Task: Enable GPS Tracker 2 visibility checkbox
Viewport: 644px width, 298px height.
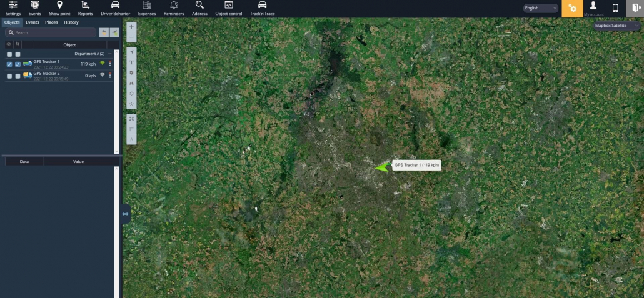Action: pyautogui.click(x=9, y=76)
